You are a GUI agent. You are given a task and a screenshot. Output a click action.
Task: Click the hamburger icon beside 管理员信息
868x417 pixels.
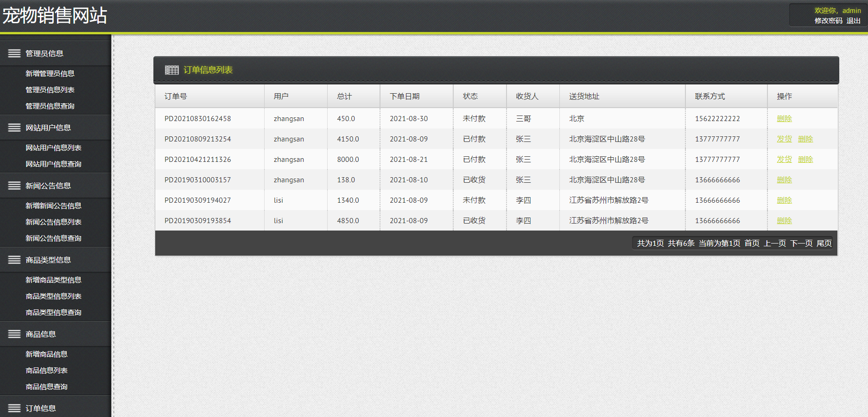14,53
